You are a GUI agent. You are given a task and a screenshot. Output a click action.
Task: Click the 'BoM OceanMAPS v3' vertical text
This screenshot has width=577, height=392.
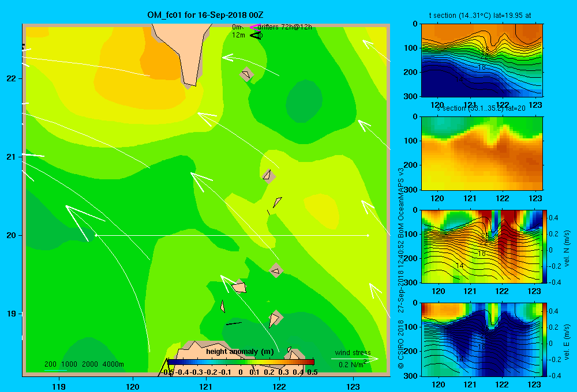[401, 202]
